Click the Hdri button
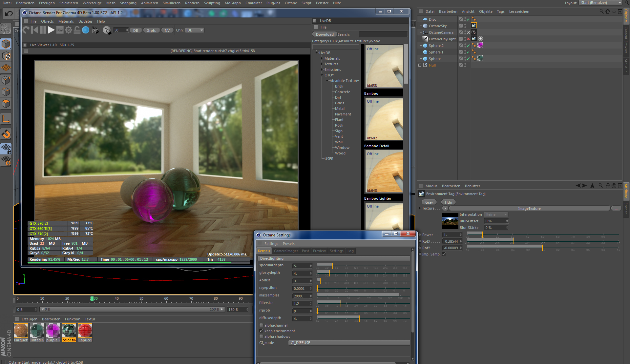 (448, 202)
